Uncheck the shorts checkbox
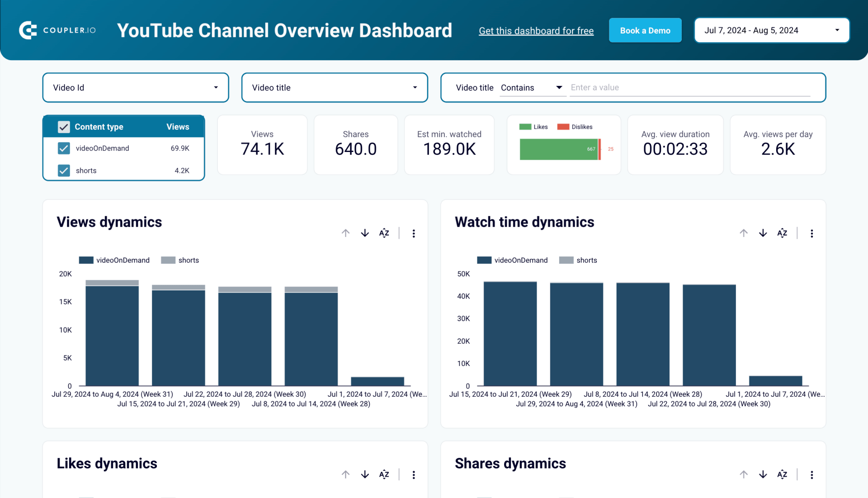This screenshot has width=868, height=498. tap(64, 171)
